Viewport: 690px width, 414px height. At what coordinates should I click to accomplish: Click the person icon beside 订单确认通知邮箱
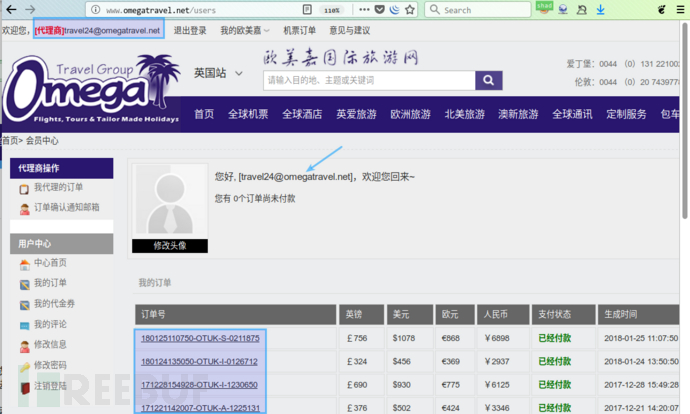click(24, 209)
